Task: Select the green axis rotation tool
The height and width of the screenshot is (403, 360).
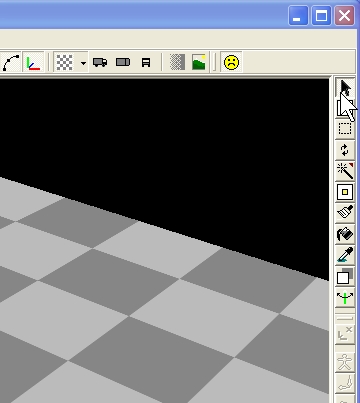Action: tap(345, 298)
